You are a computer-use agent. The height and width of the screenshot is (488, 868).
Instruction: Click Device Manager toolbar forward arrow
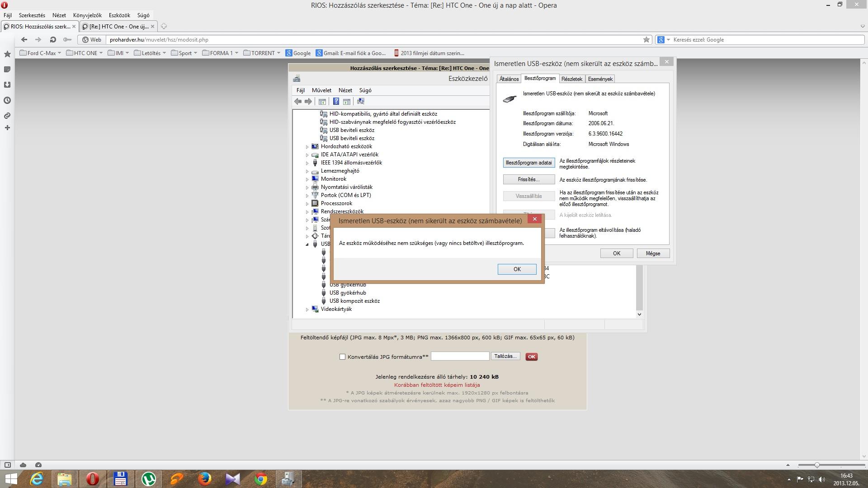(308, 102)
